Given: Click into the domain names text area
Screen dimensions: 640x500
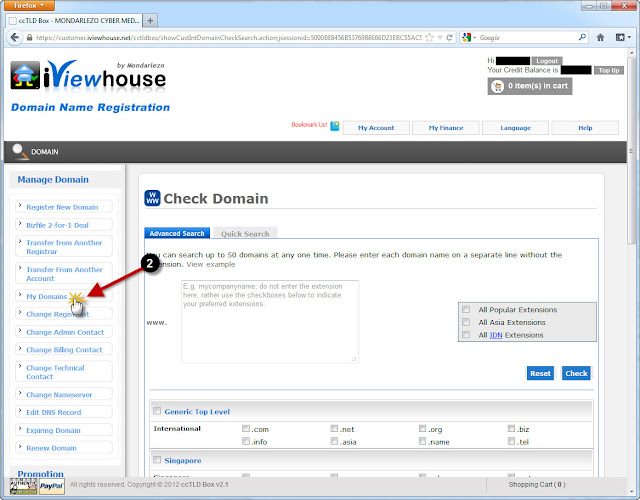Looking at the screenshot, I should [270, 322].
